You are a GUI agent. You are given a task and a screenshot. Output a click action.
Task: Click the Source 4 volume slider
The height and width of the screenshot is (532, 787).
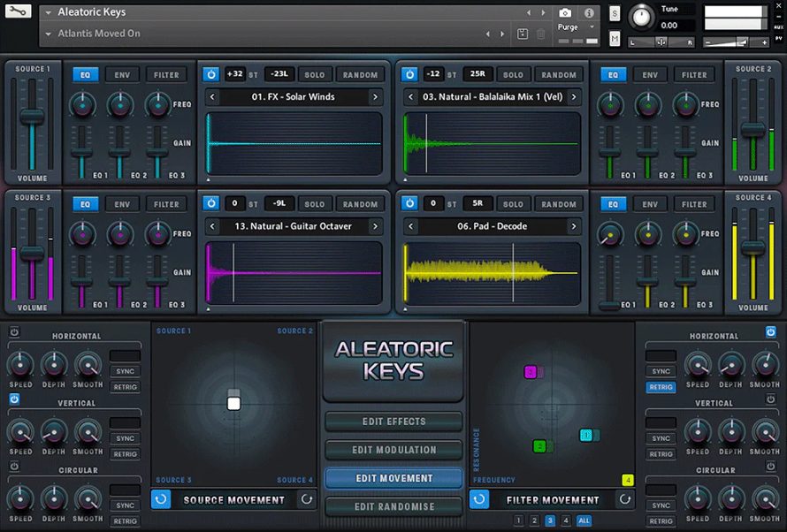(x=753, y=247)
